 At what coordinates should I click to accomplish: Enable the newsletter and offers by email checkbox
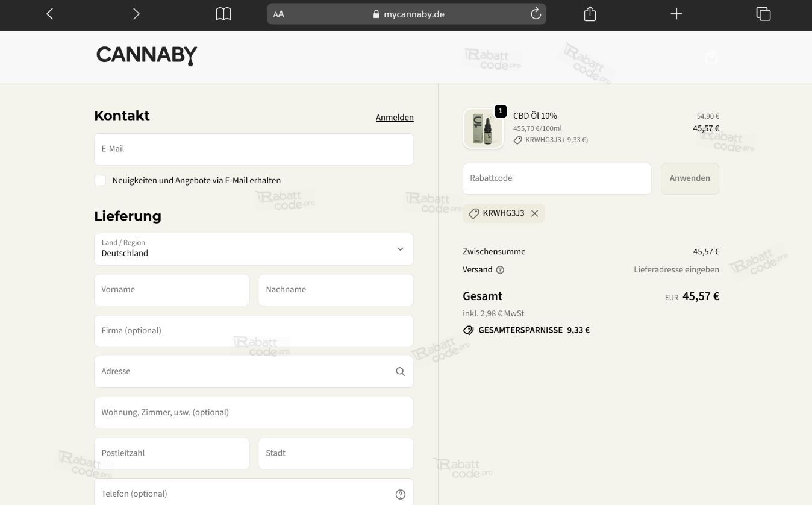tap(100, 180)
